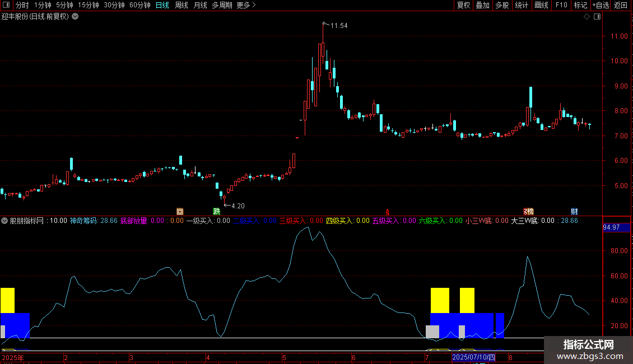Click the 10.00 price axis label
The image size is (633, 364).
point(619,61)
